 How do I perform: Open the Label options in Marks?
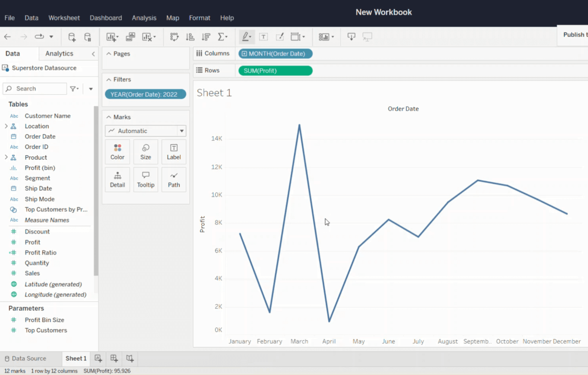pos(174,152)
